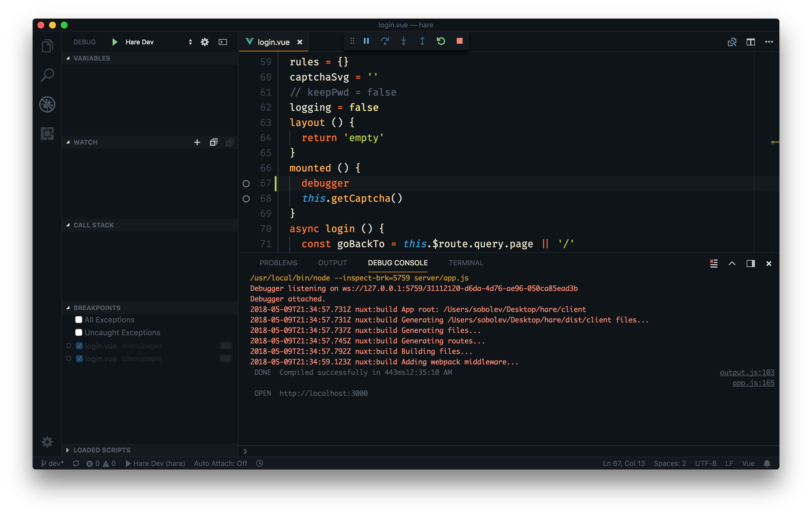The image size is (812, 516).
Task: Switch to the PROBLEMS tab
Action: coord(278,263)
